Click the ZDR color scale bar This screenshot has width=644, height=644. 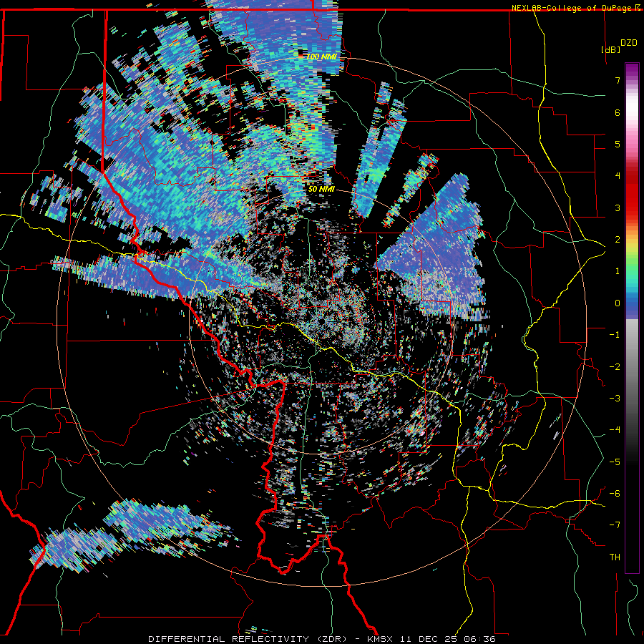(632, 318)
